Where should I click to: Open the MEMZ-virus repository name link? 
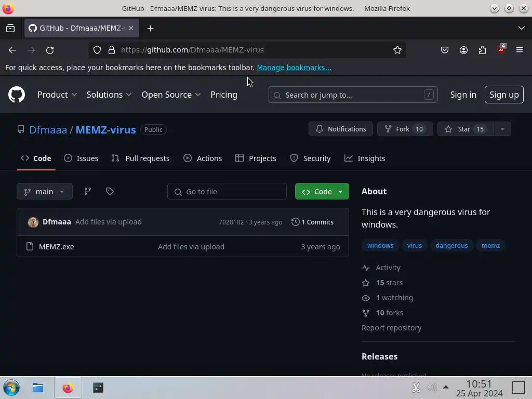[x=105, y=129]
